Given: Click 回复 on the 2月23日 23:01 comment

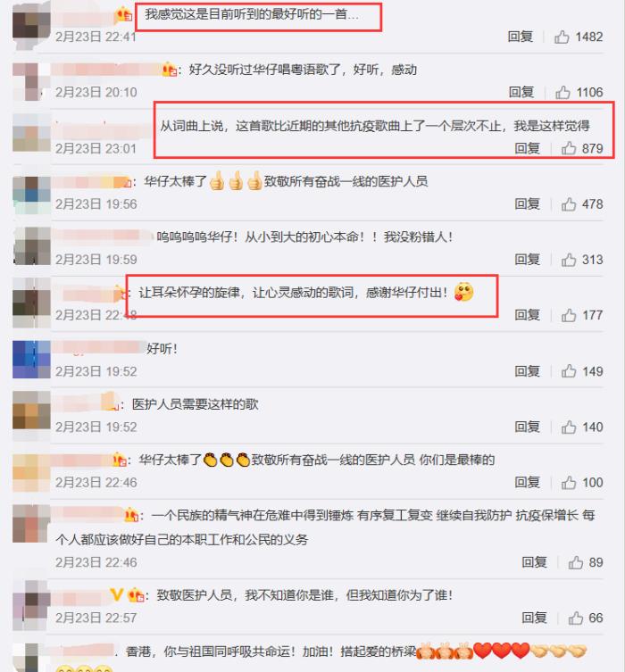Looking at the screenshot, I should click(x=528, y=148).
